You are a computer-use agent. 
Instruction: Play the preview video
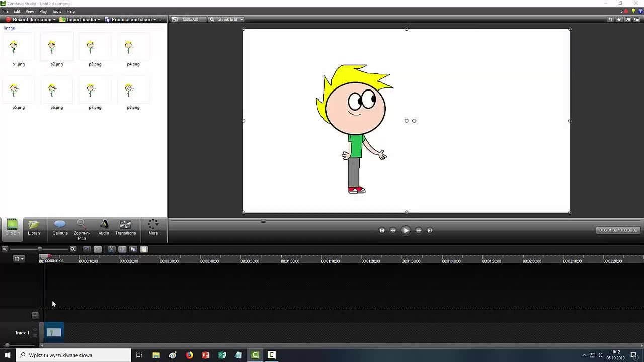pyautogui.click(x=406, y=230)
